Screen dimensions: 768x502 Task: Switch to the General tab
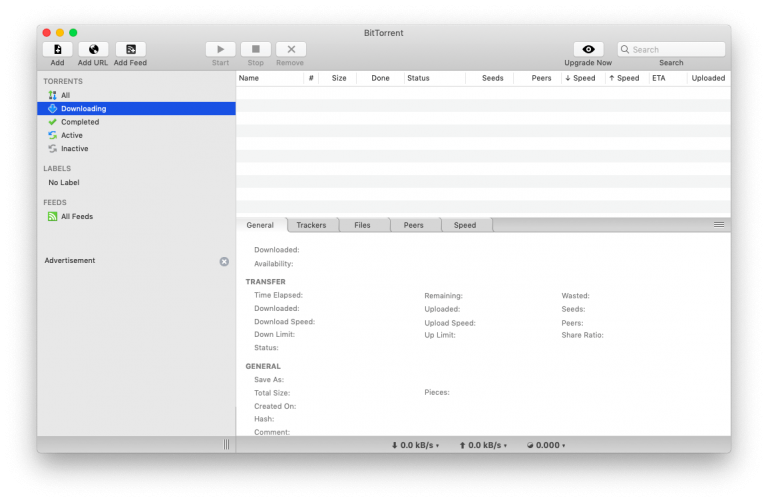(260, 225)
